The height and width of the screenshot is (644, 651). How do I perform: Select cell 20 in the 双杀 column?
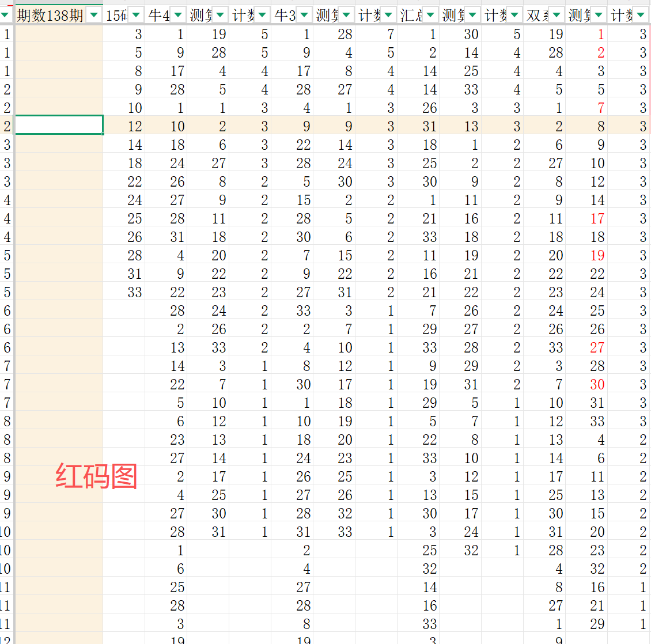click(544, 255)
